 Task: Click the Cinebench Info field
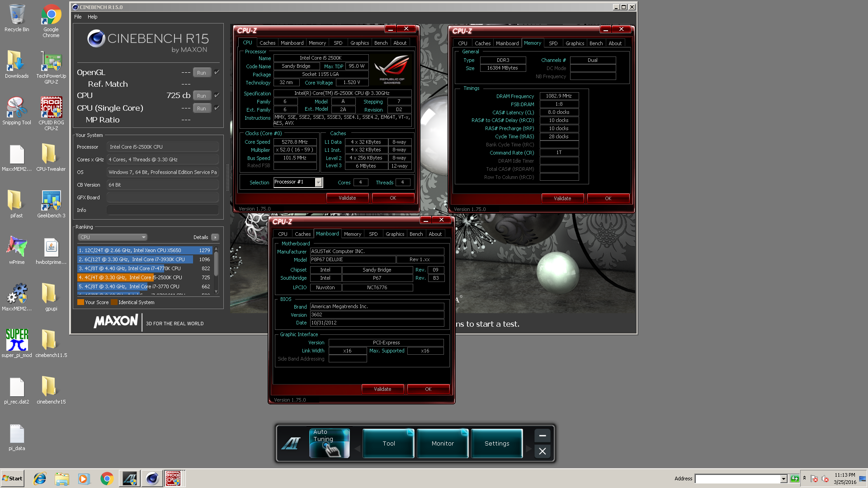pyautogui.click(x=163, y=210)
